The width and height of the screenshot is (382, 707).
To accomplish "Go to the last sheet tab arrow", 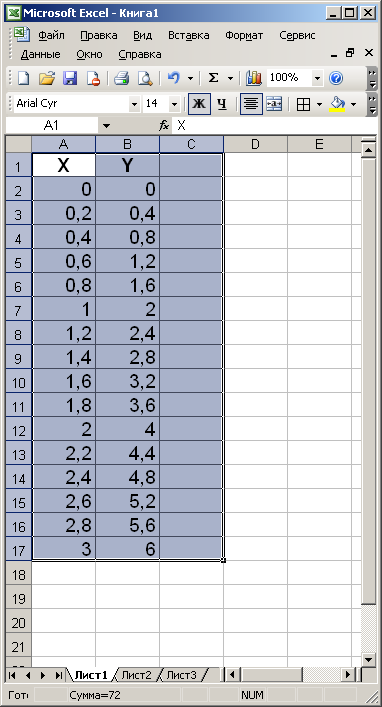I will [x=59, y=675].
